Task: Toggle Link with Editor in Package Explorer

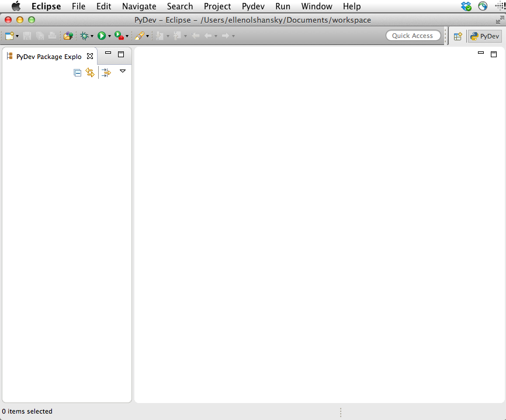Action: point(90,72)
